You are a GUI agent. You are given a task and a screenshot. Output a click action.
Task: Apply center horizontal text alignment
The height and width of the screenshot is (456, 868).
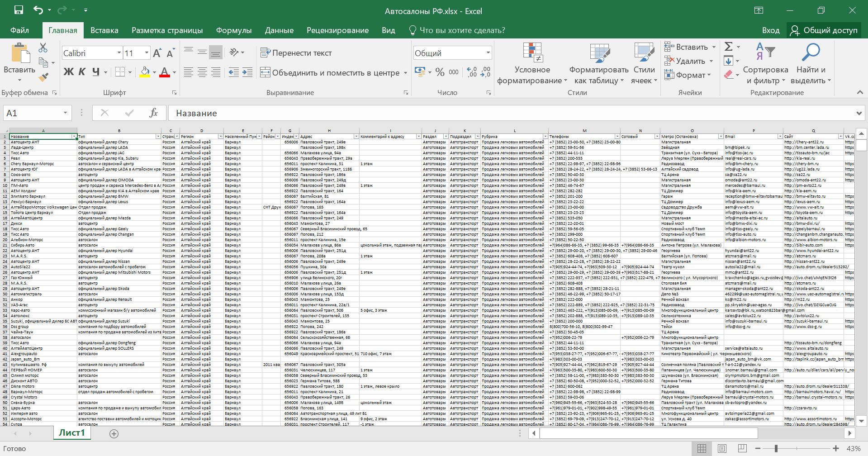click(x=202, y=72)
